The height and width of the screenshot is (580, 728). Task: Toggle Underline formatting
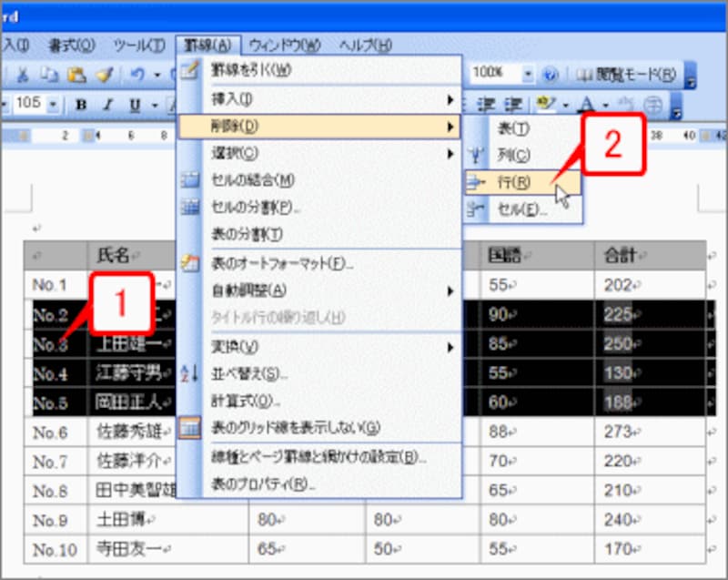point(135,105)
